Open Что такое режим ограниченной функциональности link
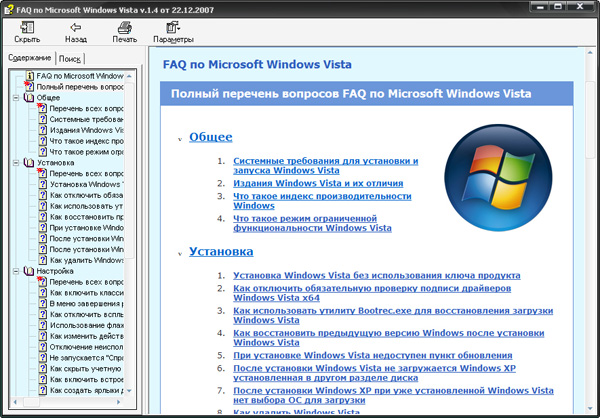Viewport: 600px width, 418px height. 312,224
